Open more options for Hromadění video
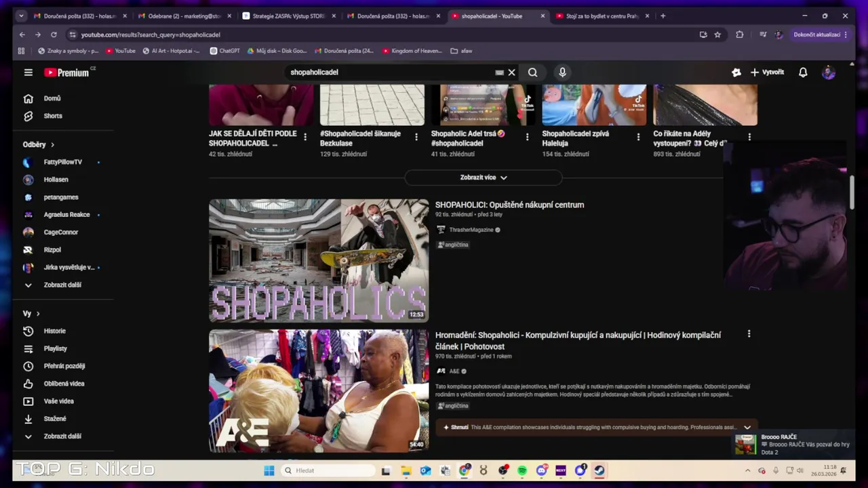This screenshot has height=488, width=868. [749, 334]
